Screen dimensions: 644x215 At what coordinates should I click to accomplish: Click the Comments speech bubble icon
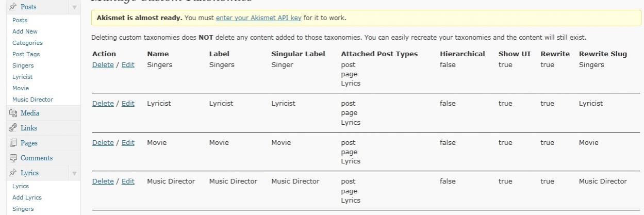(x=13, y=158)
